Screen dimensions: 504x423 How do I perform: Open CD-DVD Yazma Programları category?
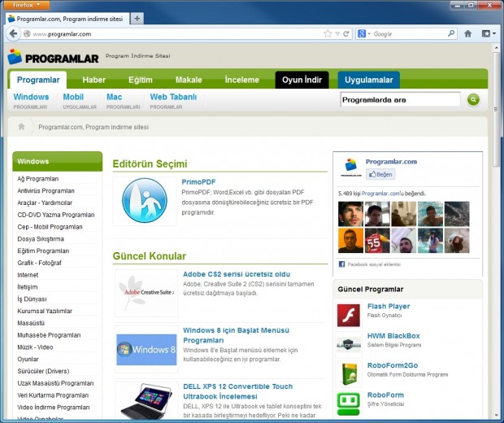[56, 215]
